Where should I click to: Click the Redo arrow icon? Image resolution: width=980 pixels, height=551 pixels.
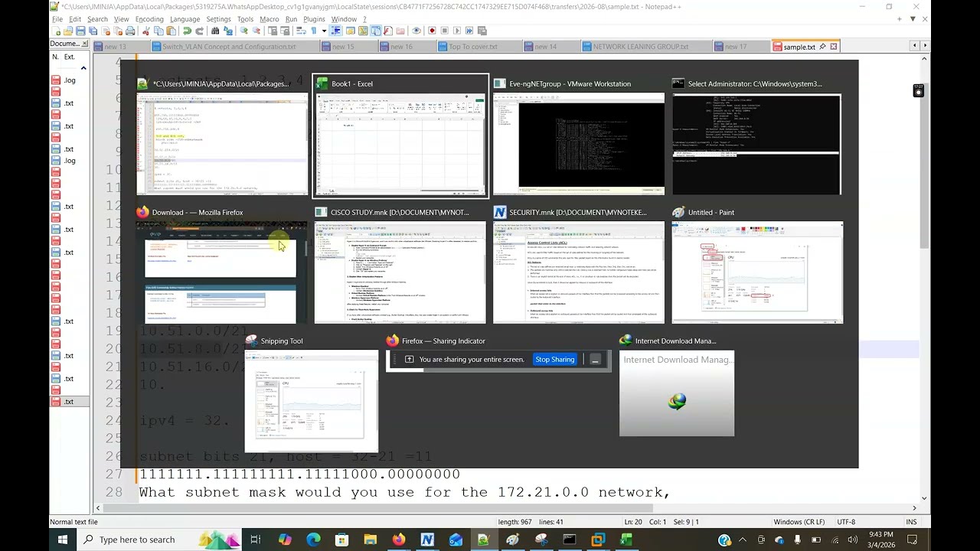click(199, 31)
